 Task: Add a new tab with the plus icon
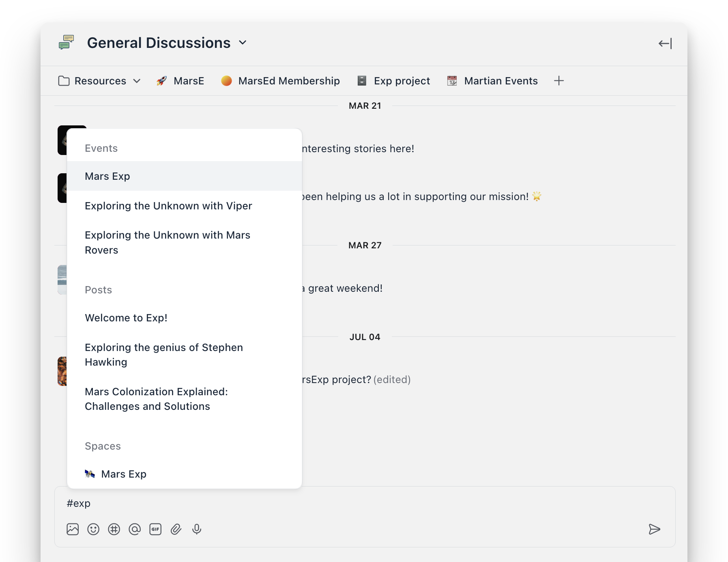(559, 81)
